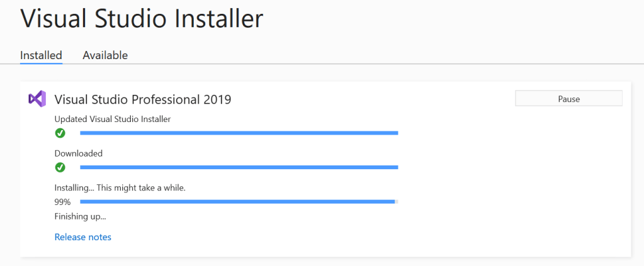Click the Downloaded status label
The width and height of the screenshot is (644, 266).
pos(79,153)
